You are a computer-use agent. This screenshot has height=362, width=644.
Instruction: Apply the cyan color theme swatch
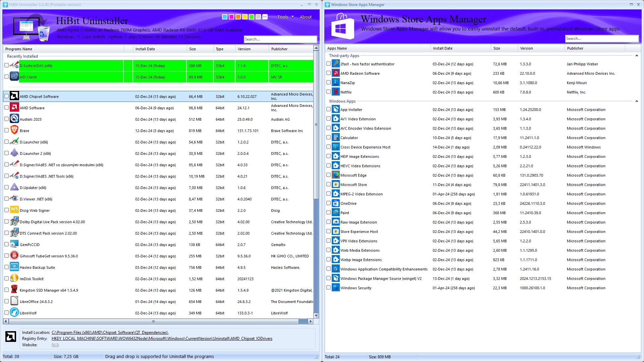tap(225, 17)
